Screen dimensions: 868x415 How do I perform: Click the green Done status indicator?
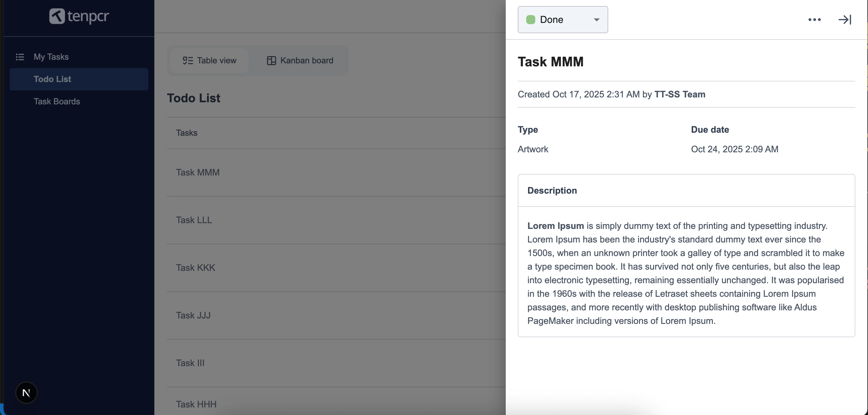tap(531, 20)
